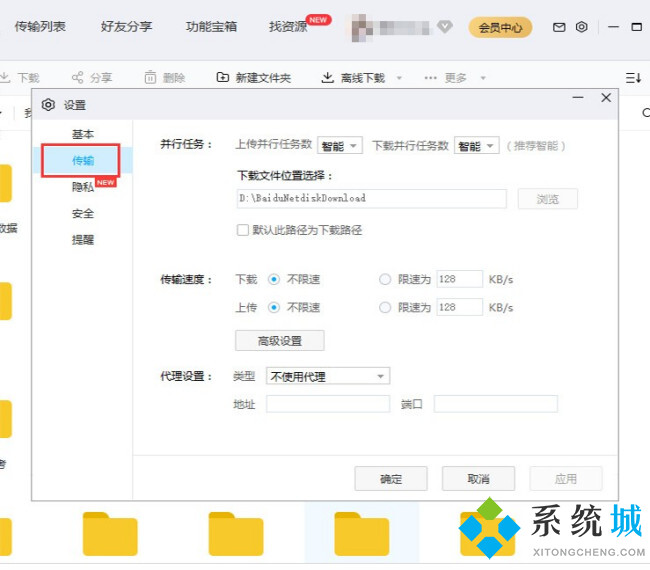This screenshot has height=570, width=650.
Task: Expand 离线下载 dropdown arrow
Action: coord(399,78)
